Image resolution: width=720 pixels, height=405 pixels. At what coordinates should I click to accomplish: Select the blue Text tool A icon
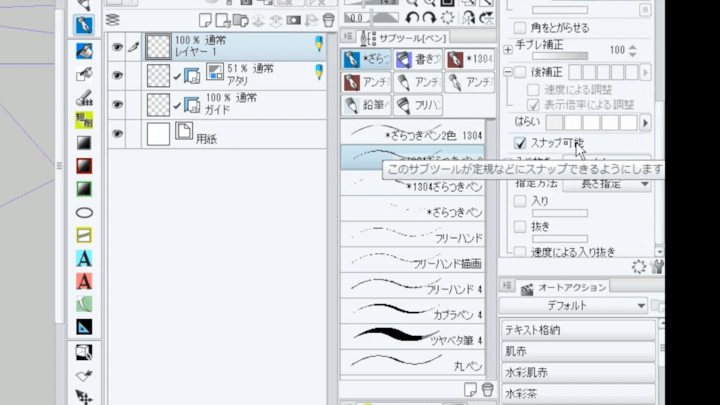(x=84, y=259)
